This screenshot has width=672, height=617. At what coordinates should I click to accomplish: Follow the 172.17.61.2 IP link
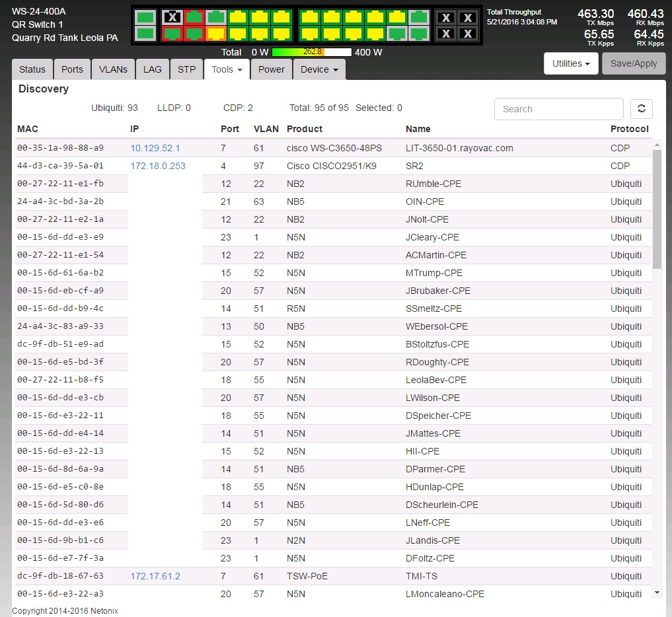pyautogui.click(x=155, y=576)
